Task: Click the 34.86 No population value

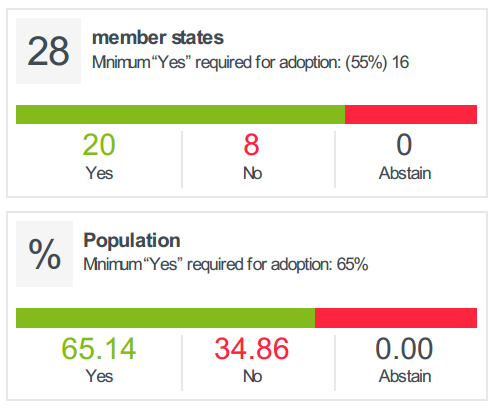Action: 252,349
